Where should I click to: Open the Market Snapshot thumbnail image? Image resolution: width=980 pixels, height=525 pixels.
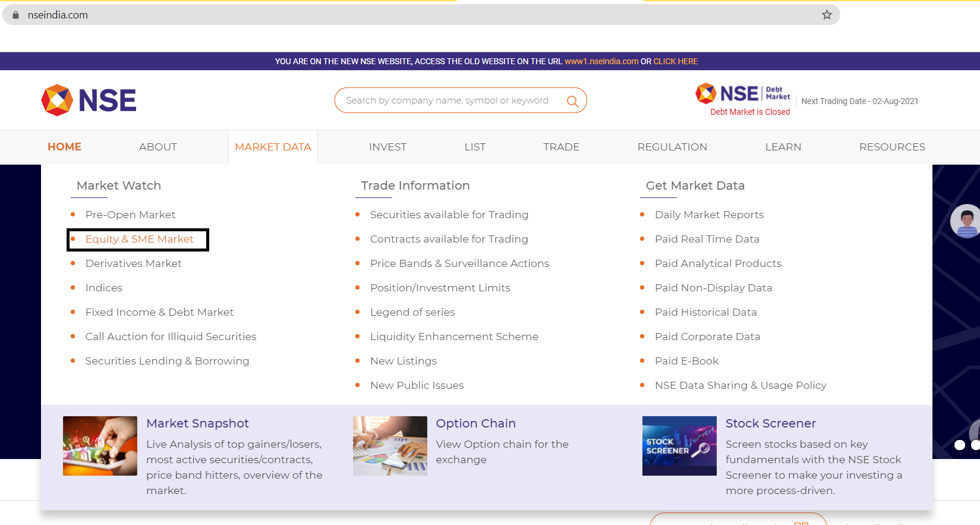point(100,446)
